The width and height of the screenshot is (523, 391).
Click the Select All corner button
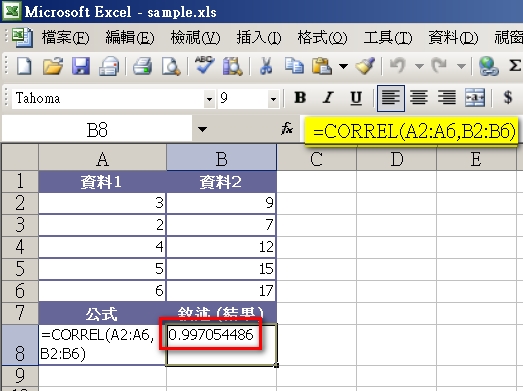(20, 157)
